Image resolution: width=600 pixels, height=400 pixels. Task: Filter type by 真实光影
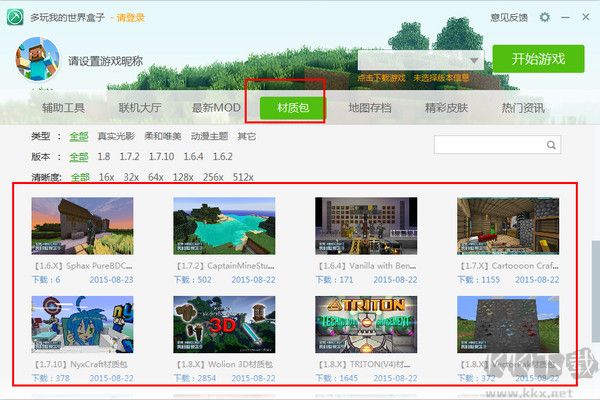click(x=116, y=136)
